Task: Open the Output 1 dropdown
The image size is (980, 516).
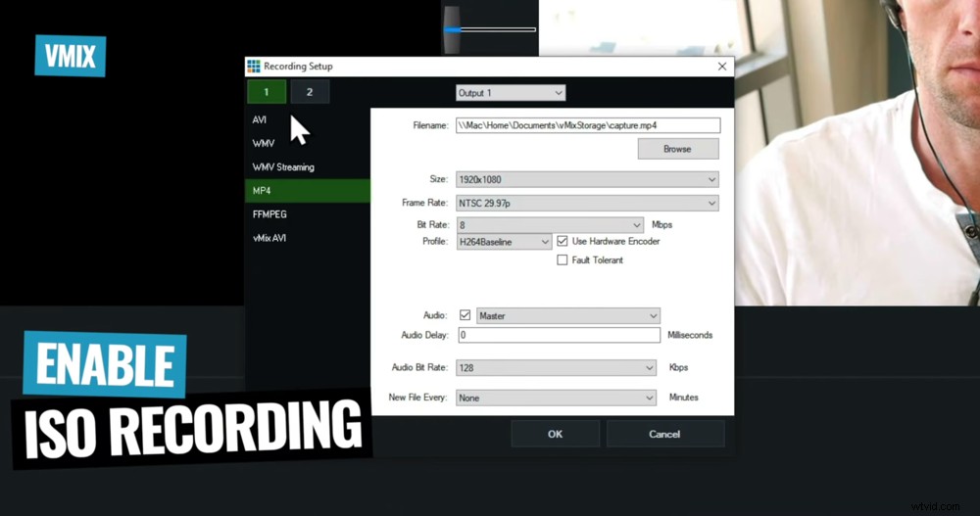Action: tap(511, 93)
